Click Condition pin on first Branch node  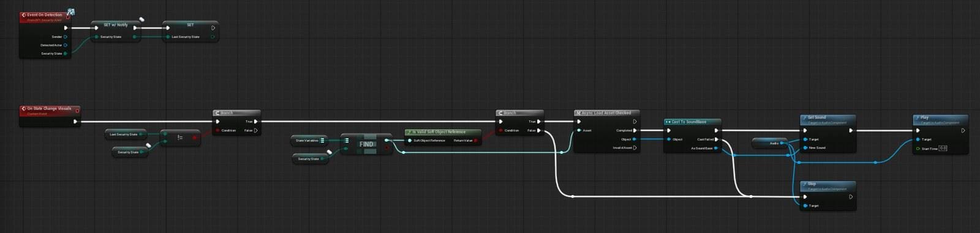click(217, 130)
